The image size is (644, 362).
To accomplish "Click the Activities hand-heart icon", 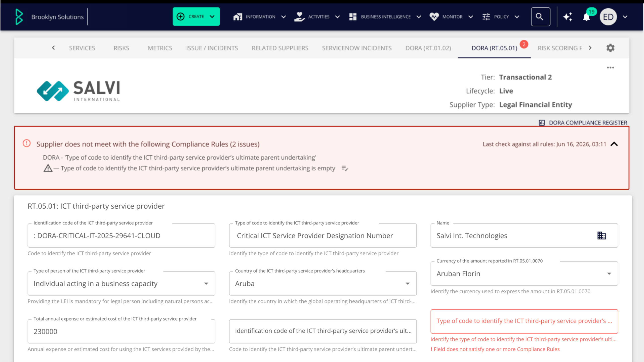I will click(x=299, y=17).
